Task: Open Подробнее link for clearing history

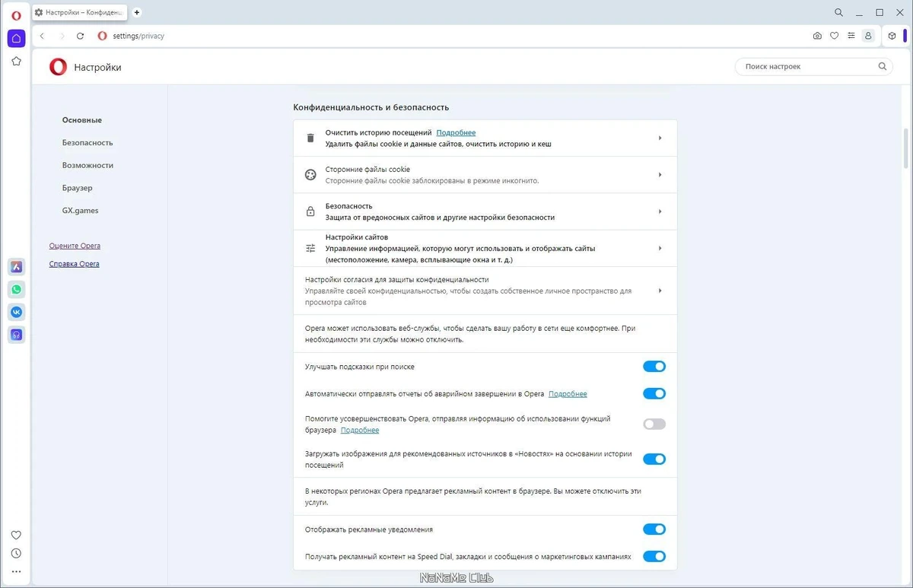Action: click(x=456, y=132)
